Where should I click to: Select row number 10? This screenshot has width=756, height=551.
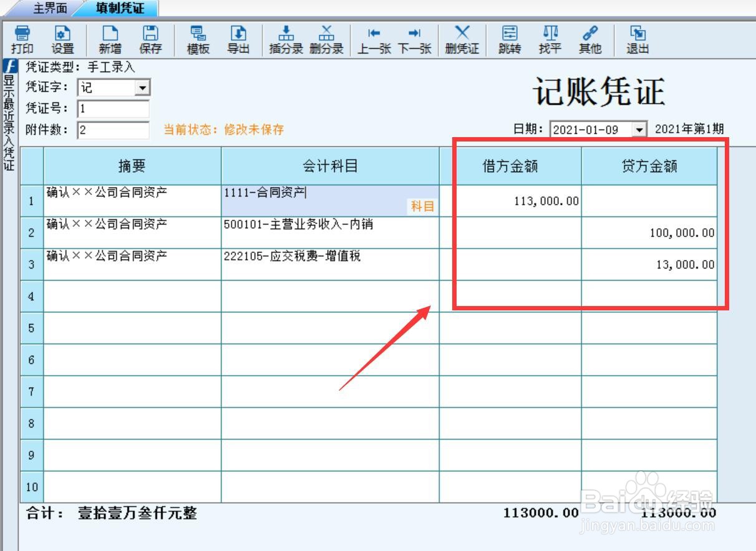tap(32, 487)
